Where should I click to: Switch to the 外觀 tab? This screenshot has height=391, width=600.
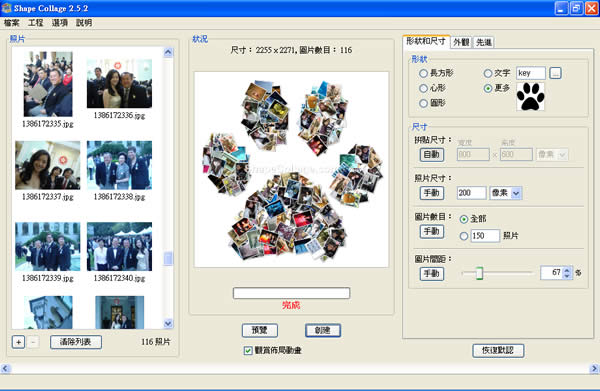click(x=461, y=42)
